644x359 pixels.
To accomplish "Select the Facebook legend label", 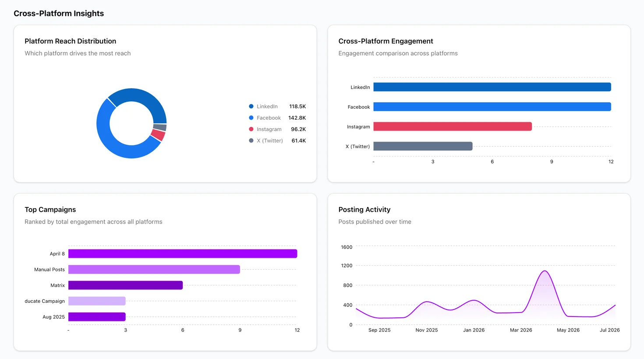I will (269, 118).
